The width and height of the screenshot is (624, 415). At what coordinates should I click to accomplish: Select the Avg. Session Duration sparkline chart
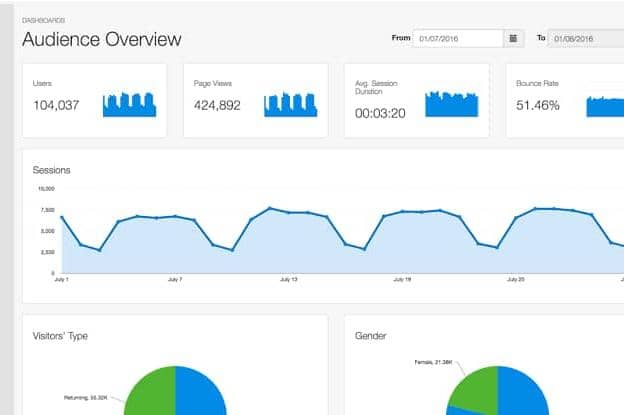[x=452, y=104]
